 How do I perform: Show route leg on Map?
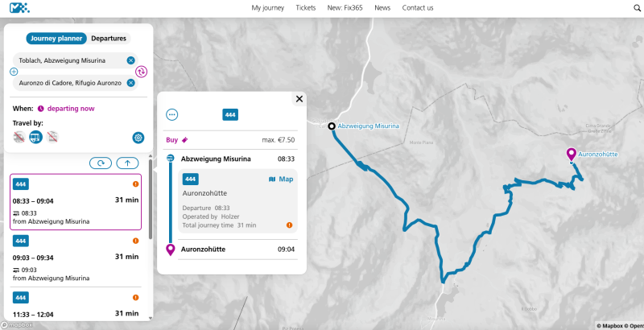(x=281, y=179)
